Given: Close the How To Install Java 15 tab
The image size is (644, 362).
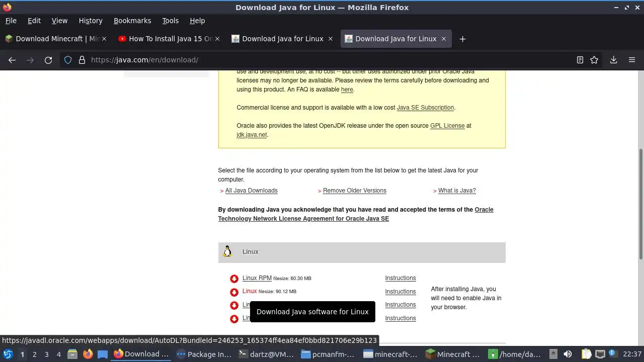Looking at the screenshot, I should (x=217, y=39).
